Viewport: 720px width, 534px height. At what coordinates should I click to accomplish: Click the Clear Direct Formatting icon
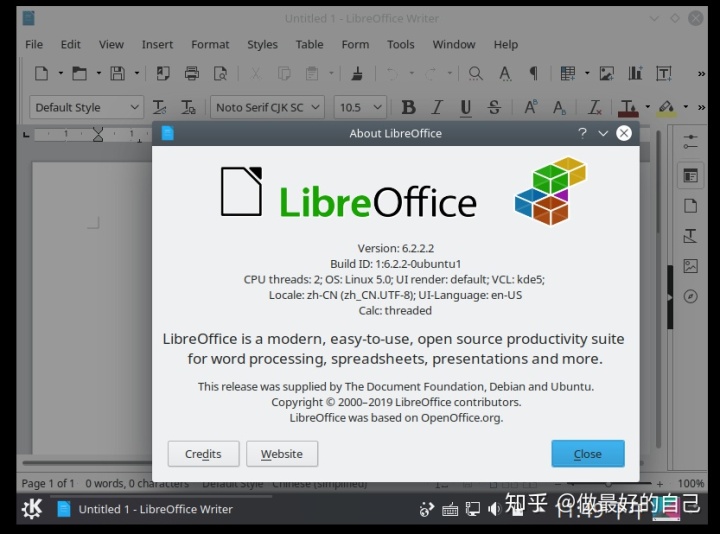coord(595,107)
